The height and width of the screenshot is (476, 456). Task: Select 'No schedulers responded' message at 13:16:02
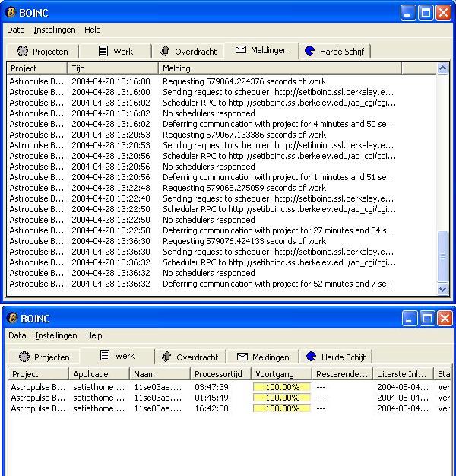coord(209,113)
